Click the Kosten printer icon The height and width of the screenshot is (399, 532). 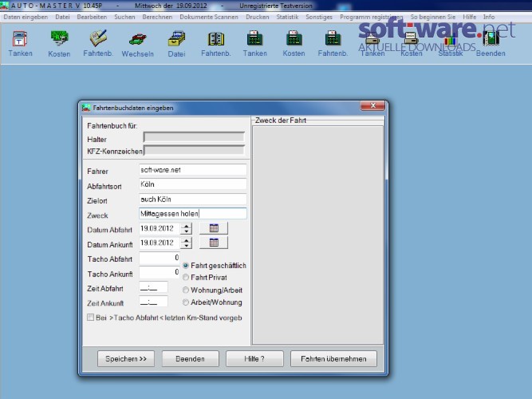(x=412, y=38)
